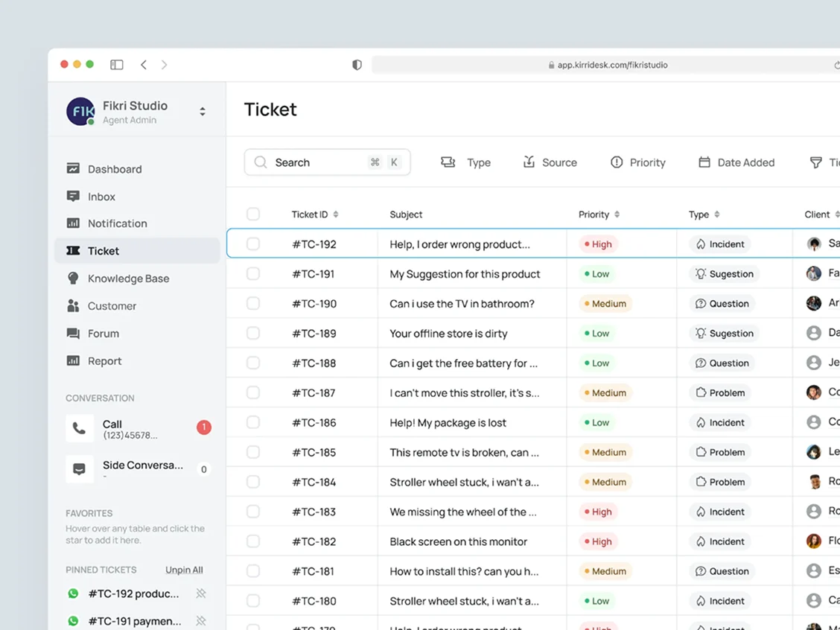Click the WhatsApp icon beside #TC-191 pinned ticket
The width and height of the screenshot is (840, 630).
73,620
